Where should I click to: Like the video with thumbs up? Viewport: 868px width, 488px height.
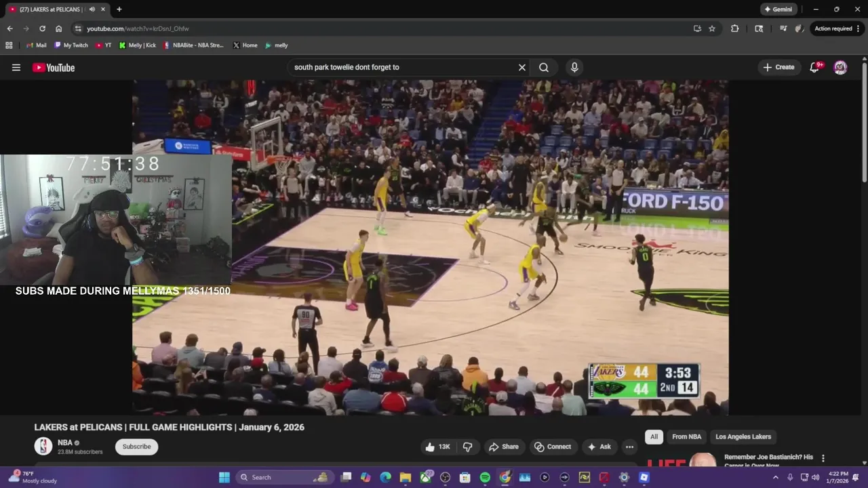[438, 447]
